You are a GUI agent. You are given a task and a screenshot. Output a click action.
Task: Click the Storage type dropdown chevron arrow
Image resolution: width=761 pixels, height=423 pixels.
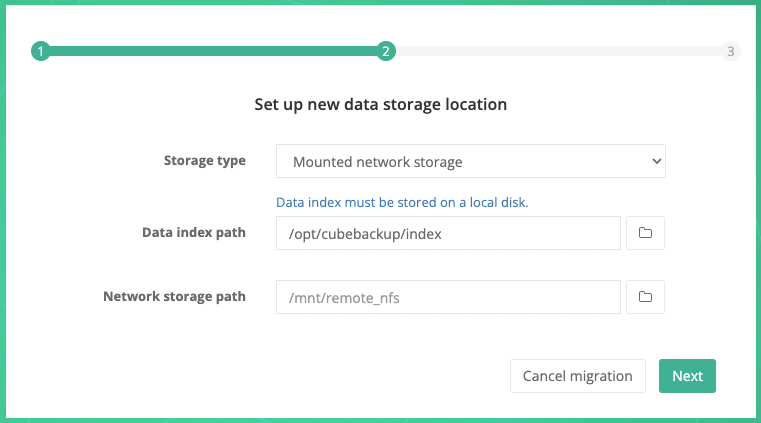pos(656,161)
